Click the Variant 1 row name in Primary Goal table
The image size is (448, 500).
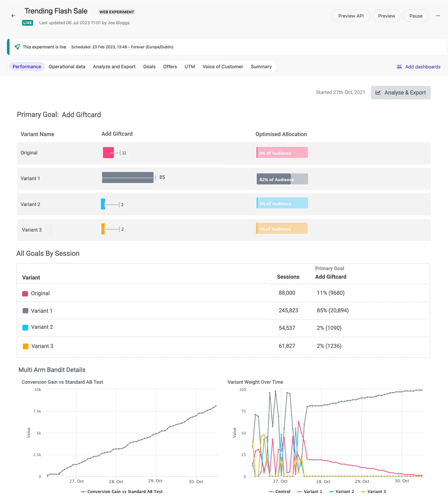(x=30, y=178)
